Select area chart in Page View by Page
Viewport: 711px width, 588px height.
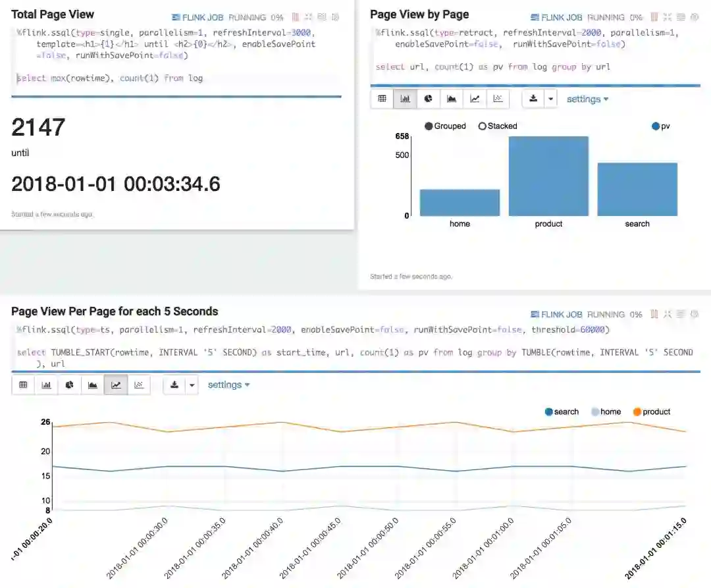point(452,99)
